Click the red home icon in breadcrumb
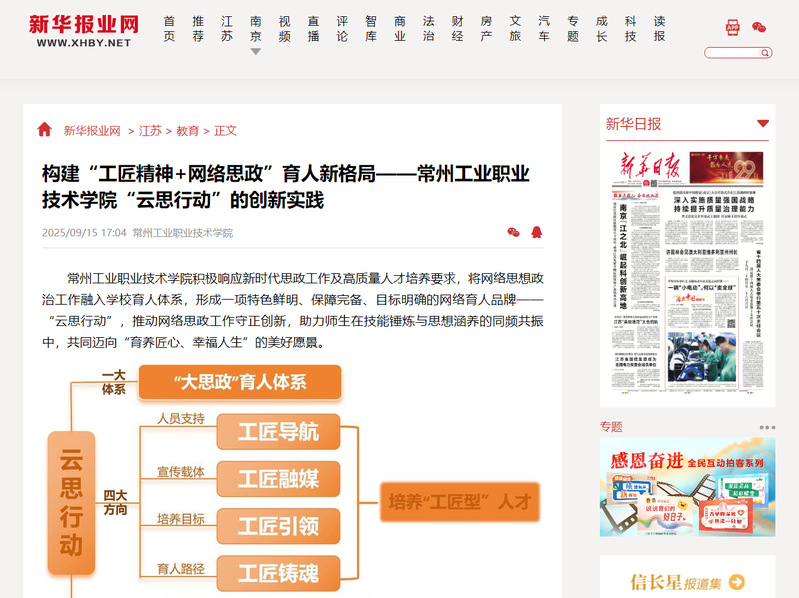 [44, 130]
